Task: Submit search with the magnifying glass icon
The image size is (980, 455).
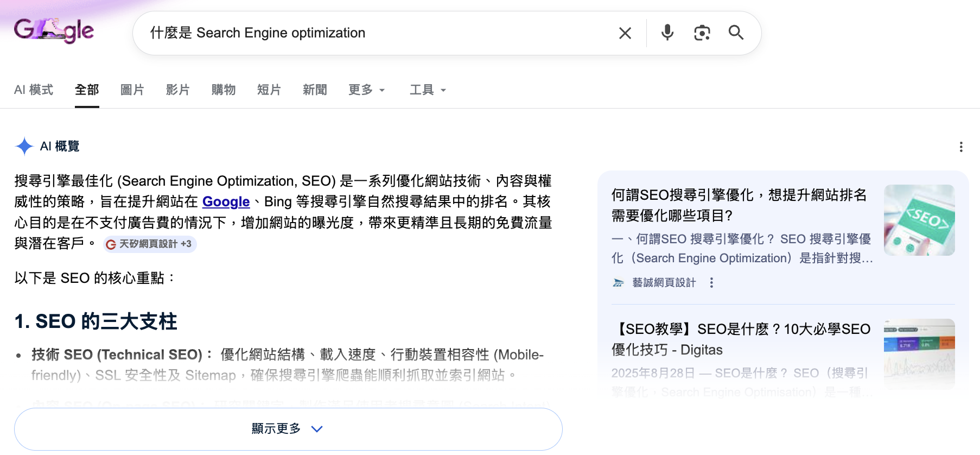Action: (736, 33)
